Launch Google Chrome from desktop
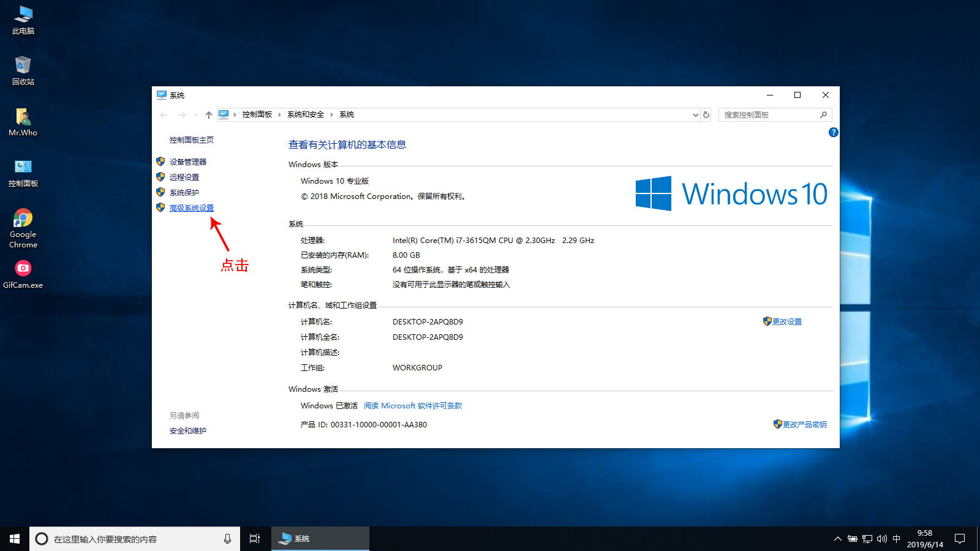 [x=23, y=228]
